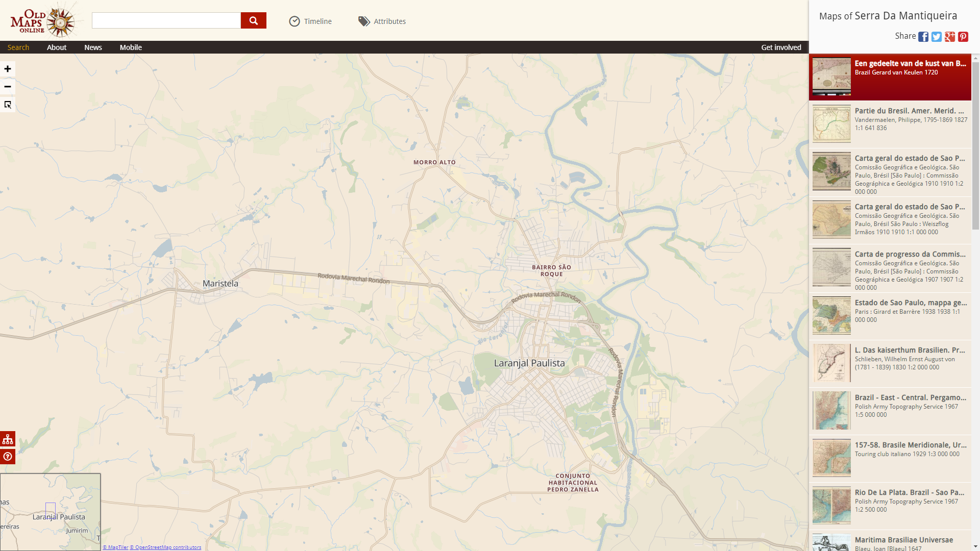The width and height of the screenshot is (980, 551).
Task: Open the OpenStreetMap contributors link
Action: coord(165,547)
